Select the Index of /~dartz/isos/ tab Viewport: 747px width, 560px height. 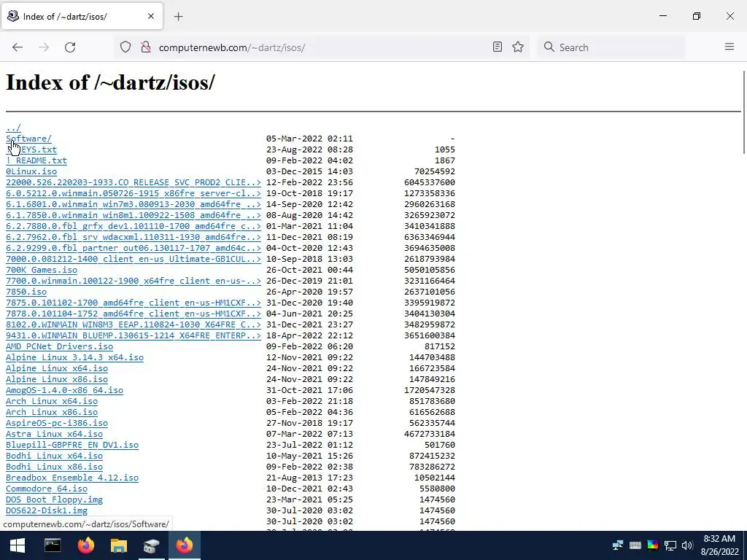(82, 16)
